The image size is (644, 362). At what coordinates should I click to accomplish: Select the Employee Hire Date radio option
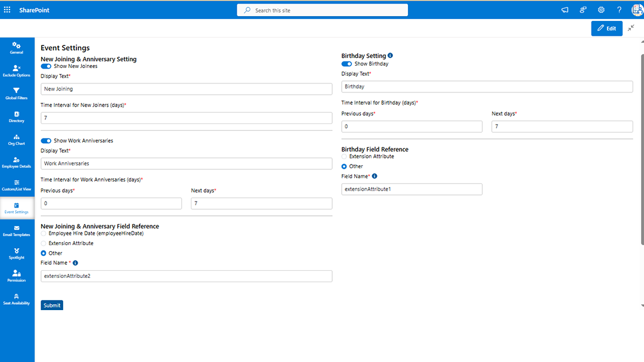[x=42, y=233]
